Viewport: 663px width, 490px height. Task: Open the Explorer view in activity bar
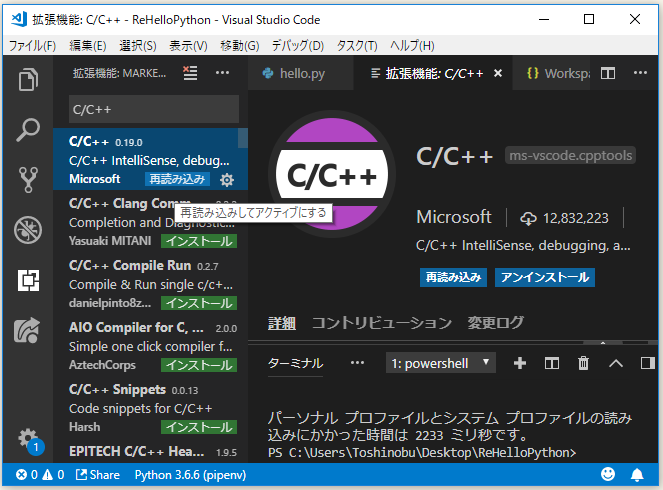click(x=28, y=79)
